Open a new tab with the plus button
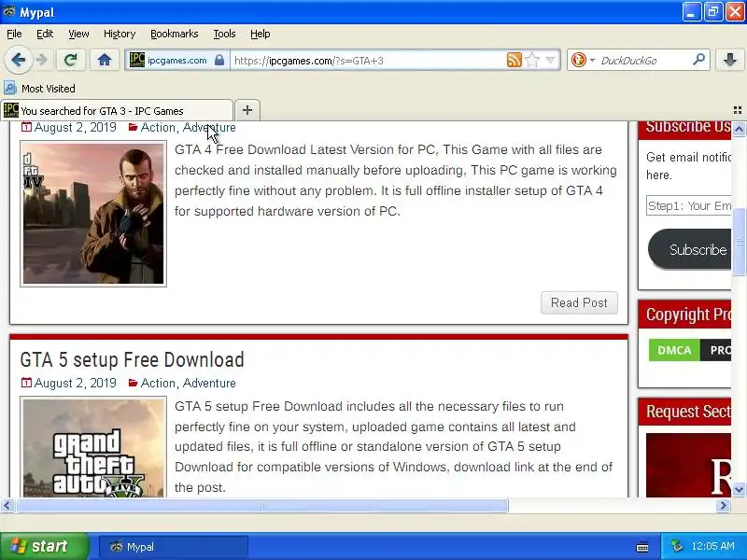 247,110
